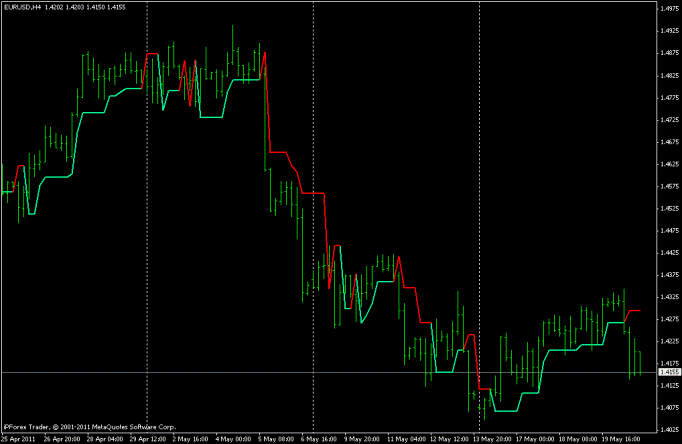Click the 4 May 00:00 time label

(x=233, y=439)
